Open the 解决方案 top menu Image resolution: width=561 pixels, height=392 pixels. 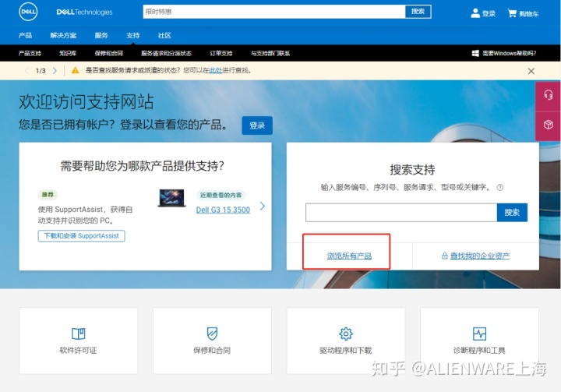coord(63,35)
